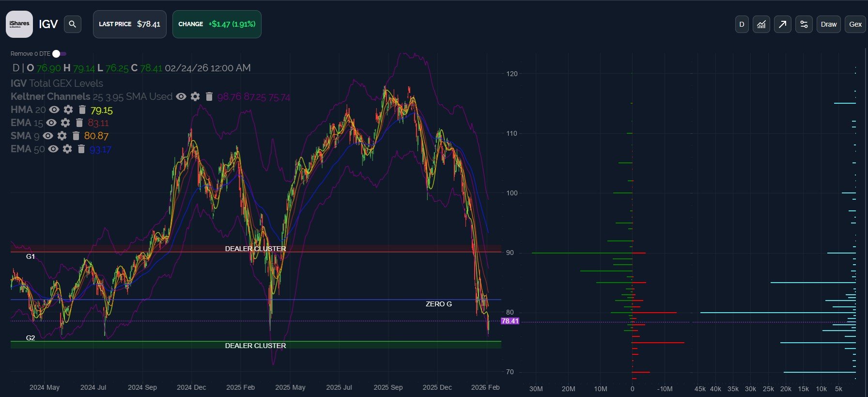Click the Gex button
The height and width of the screenshot is (397, 868).
tap(855, 24)
